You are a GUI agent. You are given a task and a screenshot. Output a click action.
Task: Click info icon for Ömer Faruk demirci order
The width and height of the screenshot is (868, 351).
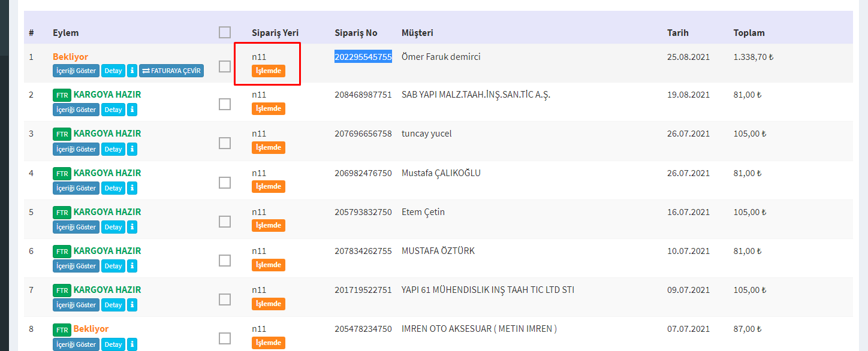tap(132, 71)
